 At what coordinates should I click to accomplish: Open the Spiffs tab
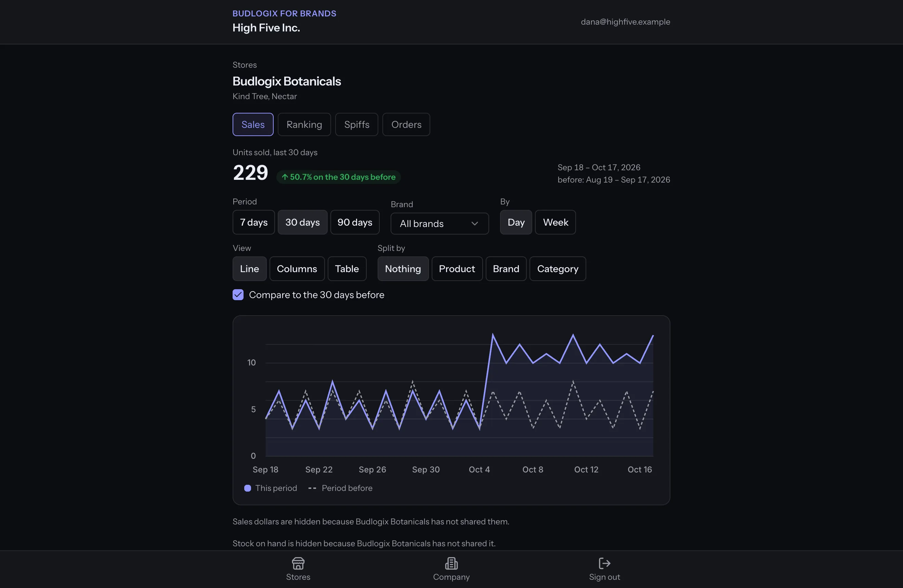[357, 124]
